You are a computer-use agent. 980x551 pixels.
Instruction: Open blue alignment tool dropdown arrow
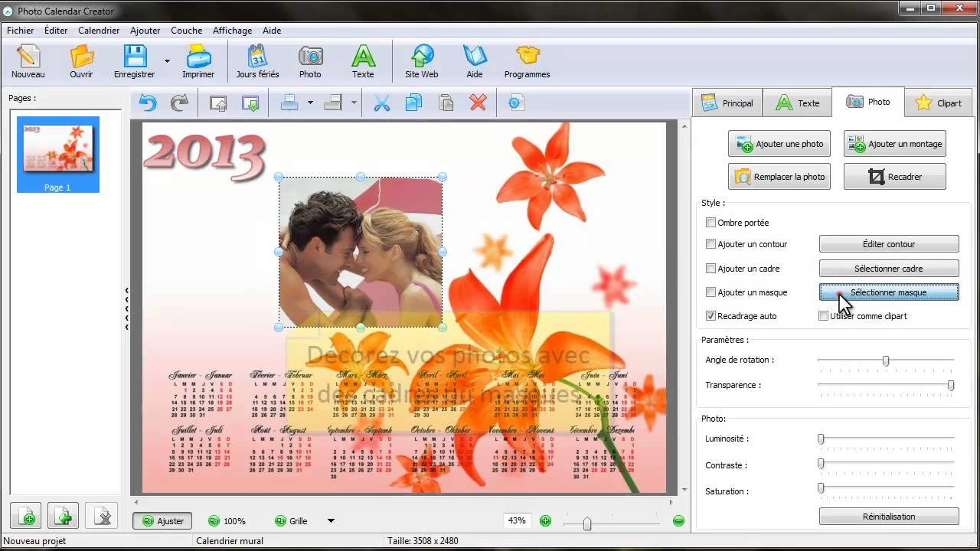click(x=310, y=103)
